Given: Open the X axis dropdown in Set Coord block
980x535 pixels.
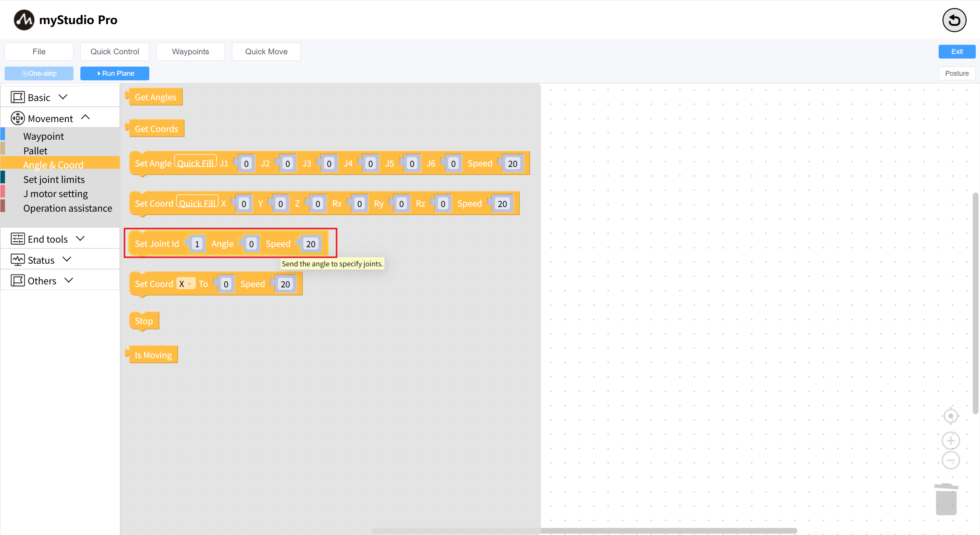Looking at the screenshot, I should pos(186,284).
